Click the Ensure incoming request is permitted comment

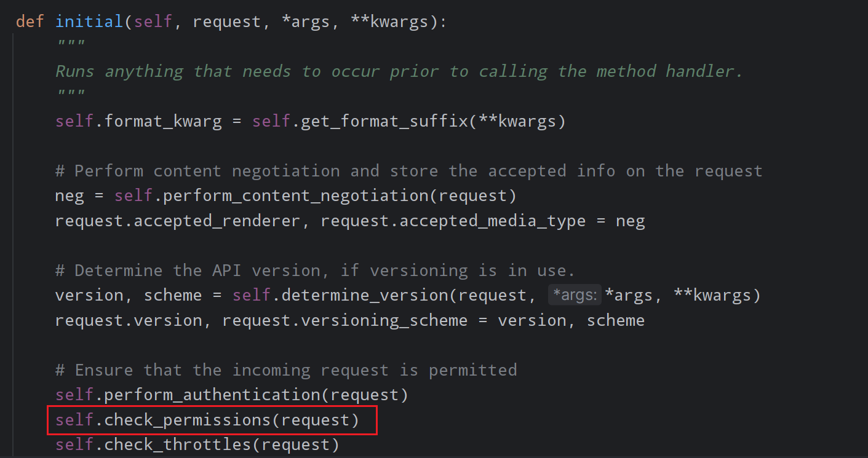[286, 370]
